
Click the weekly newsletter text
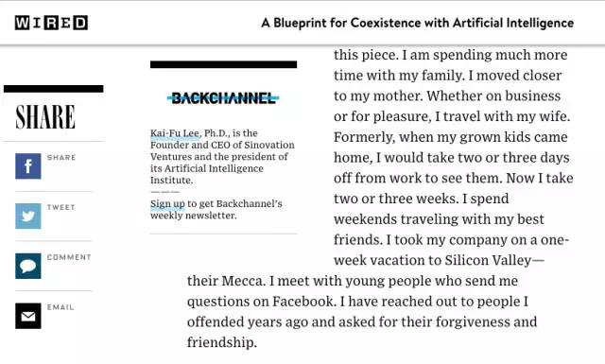tap(193, 216)
